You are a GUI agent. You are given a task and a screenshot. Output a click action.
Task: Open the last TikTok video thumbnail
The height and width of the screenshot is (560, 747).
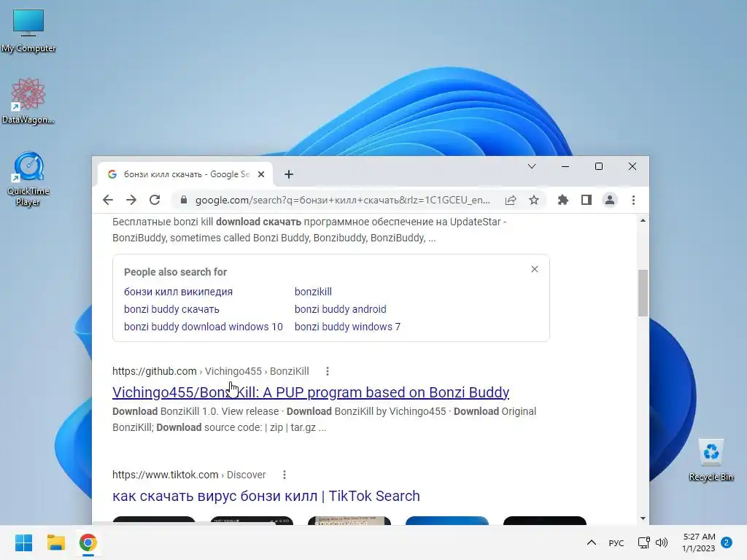coord(544,521)
